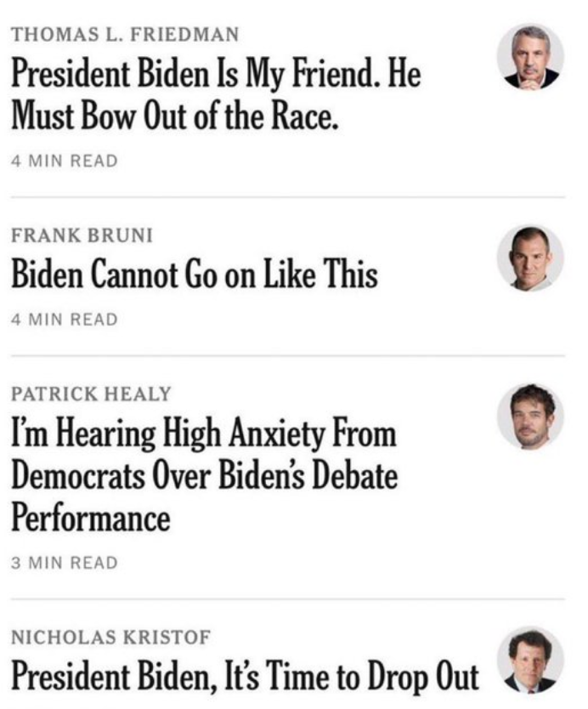Click the avatar beside the Nicholas Kristof byline
Viewport: 588px width, 709px height.
[x=530, y=661]
